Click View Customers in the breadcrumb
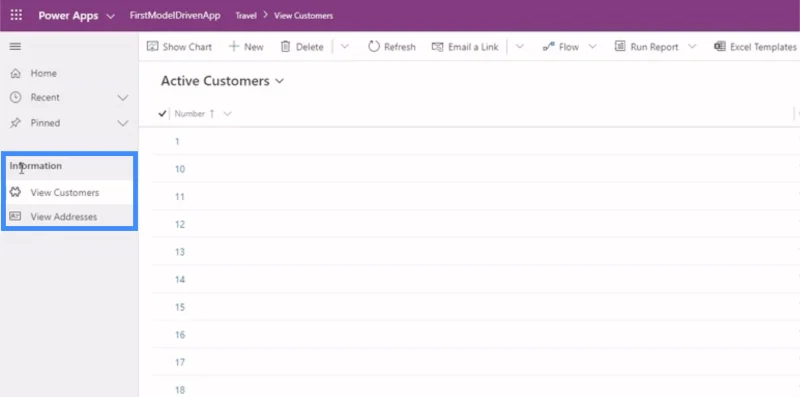The width and height of the screenshot is (800, 397). click(x=304, y=16)
